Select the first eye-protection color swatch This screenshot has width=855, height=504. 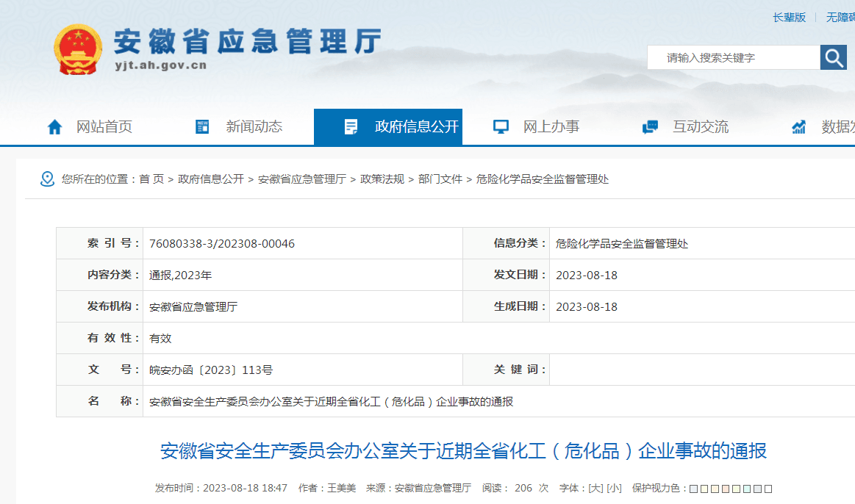[x=694, y=489]
